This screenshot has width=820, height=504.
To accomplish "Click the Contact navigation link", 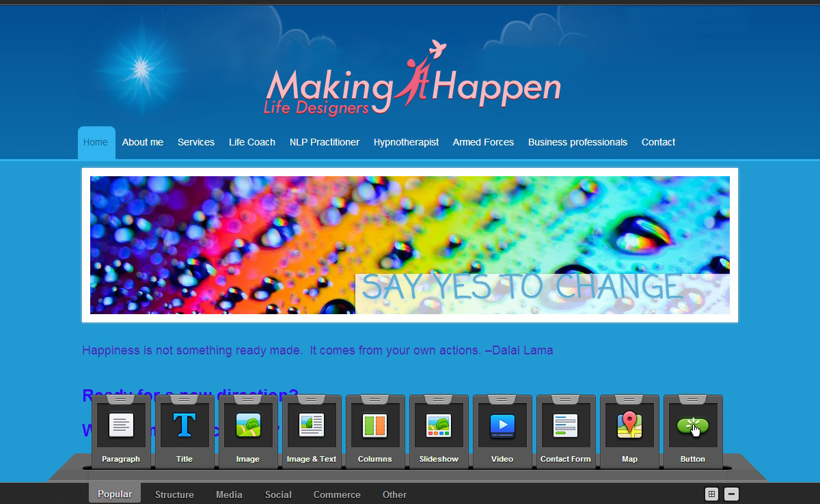I will (x=658, y=142).
